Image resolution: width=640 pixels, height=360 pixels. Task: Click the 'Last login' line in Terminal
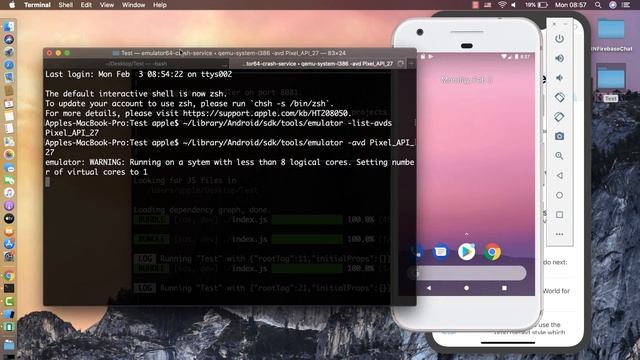click(138, 74)
